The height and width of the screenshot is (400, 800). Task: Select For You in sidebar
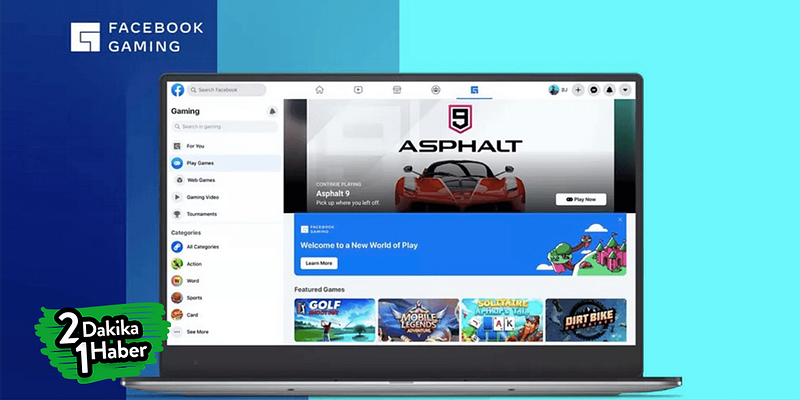[x=225, y=146]
